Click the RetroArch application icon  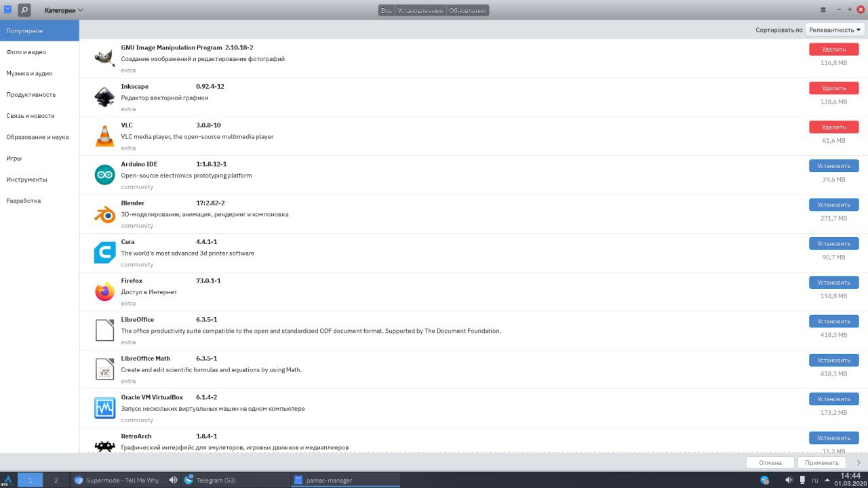pos(104,445)
